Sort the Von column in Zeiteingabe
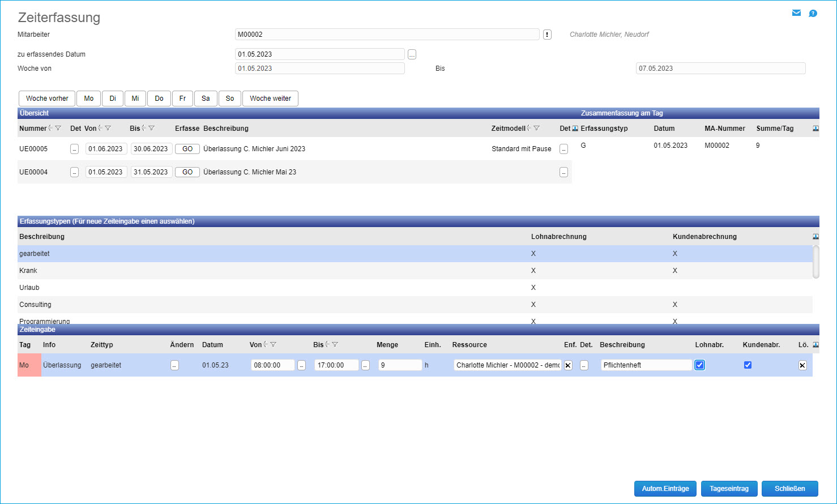This screenshot has width=837, height=504. [266, 344]
